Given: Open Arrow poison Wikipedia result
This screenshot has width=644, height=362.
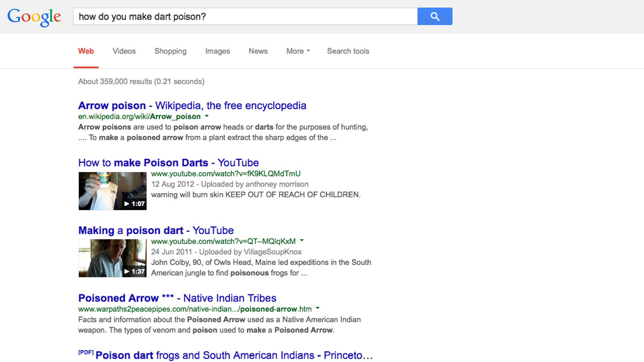Looking at the screenshot, I should [x=192, y=106].
